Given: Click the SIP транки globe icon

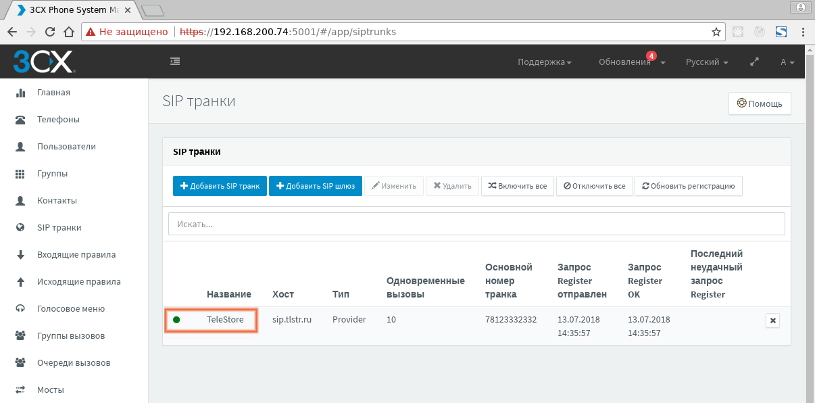Looking at the screenshot, I should (x=20, y=228).
